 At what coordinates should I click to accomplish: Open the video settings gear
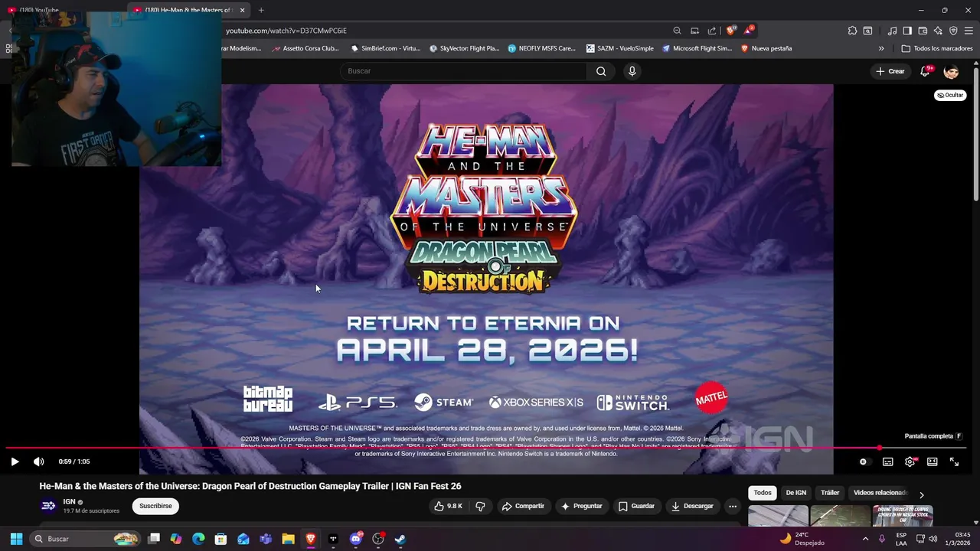pyautogui.click(x=910, y=461)
